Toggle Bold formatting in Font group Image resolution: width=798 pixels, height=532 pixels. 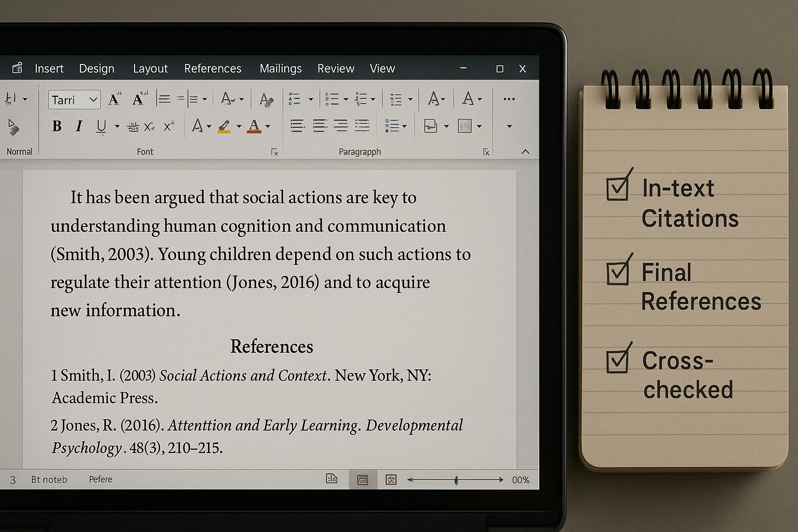pos(57,126)
